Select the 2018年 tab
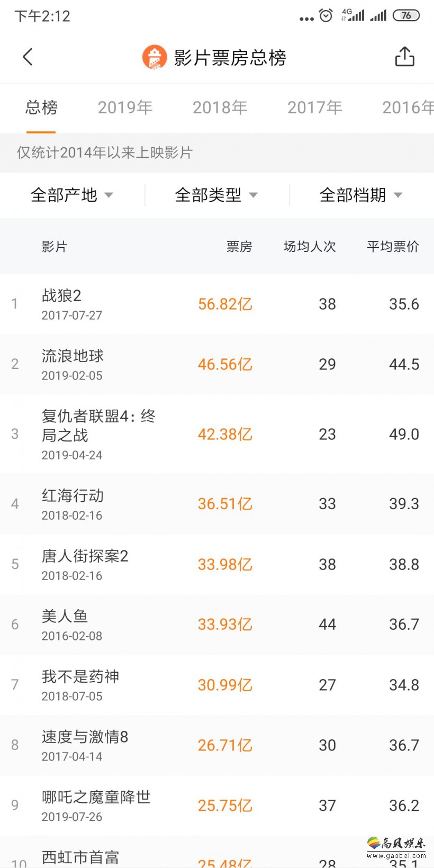434x868 pixels. pyautogui.click(x=220, y=107)
